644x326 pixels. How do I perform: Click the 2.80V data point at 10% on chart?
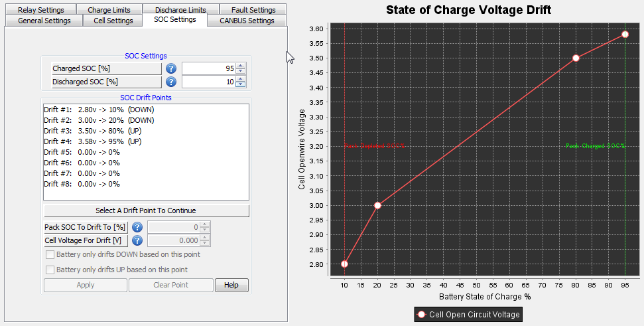pyautogui.click(x=345, y=264)
